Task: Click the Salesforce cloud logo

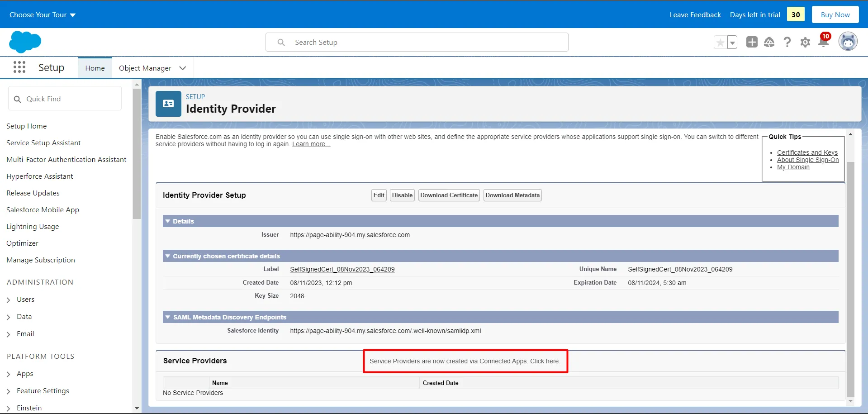Action: [25, 42]
